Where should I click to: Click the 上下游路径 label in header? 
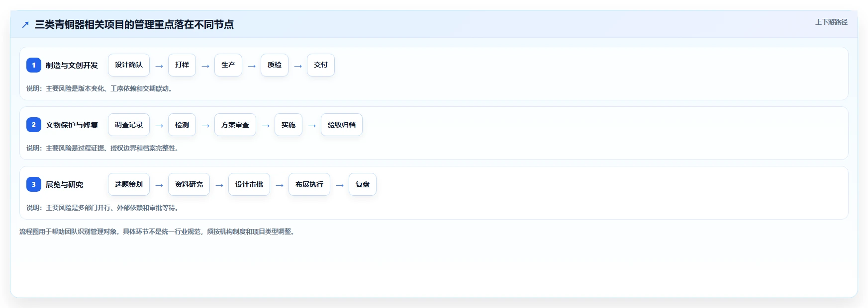[x=831, y=22]
